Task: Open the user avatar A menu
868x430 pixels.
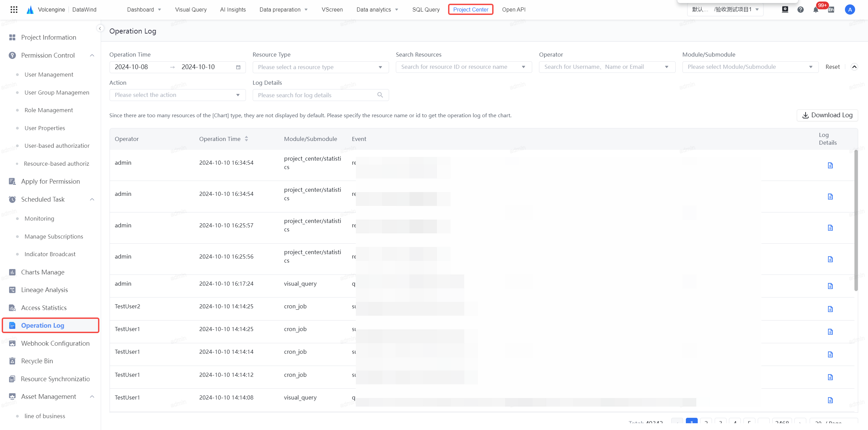Action: (x=850, y=9)
